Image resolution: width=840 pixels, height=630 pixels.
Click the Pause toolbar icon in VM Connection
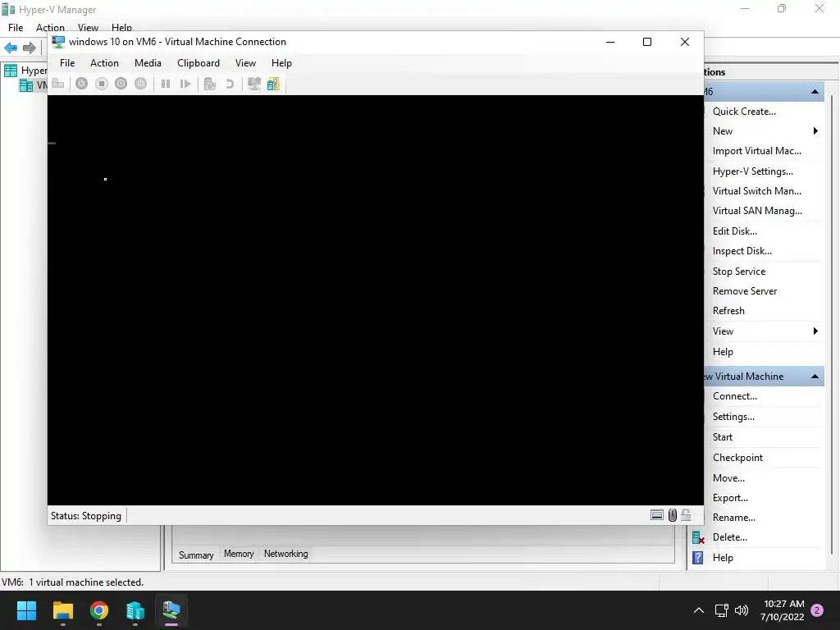[166, 84]
